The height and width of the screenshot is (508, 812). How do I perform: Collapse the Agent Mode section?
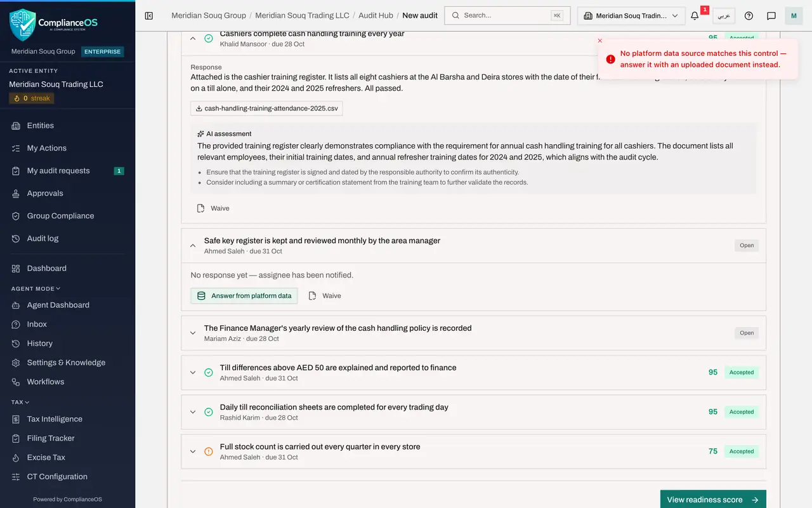[36, 288]
